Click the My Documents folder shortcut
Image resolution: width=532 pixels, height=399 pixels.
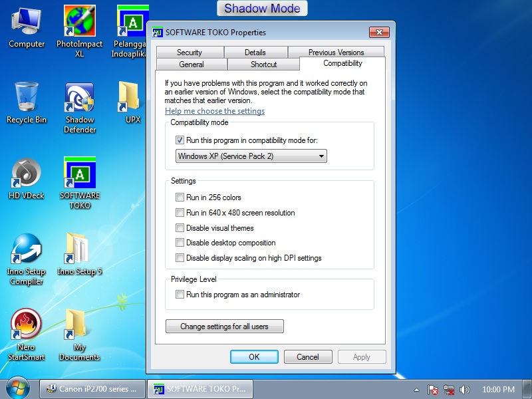pos(79,335)
